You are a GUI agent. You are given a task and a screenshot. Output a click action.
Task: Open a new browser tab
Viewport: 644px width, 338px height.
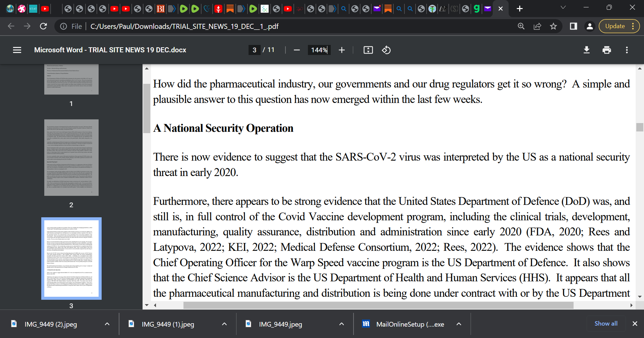click(520, 9)
